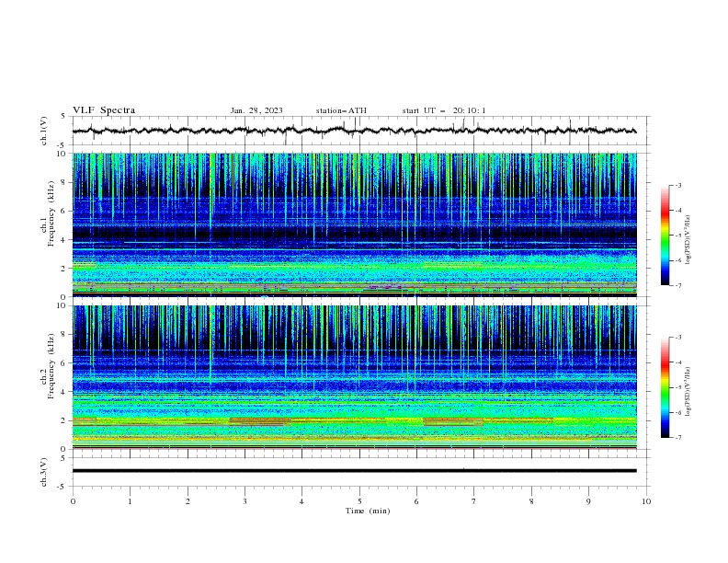Screen dimensions: 728x563
Task: Click time axis tick label "10"
Action: 646,501
